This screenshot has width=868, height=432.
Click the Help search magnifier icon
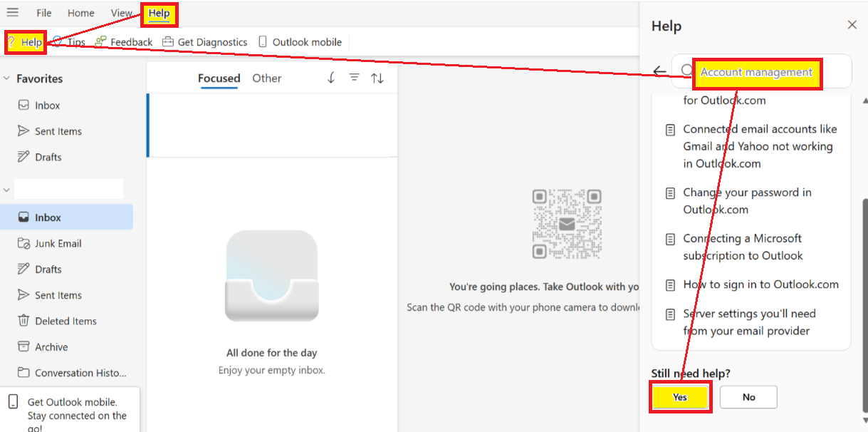[686, 71]
